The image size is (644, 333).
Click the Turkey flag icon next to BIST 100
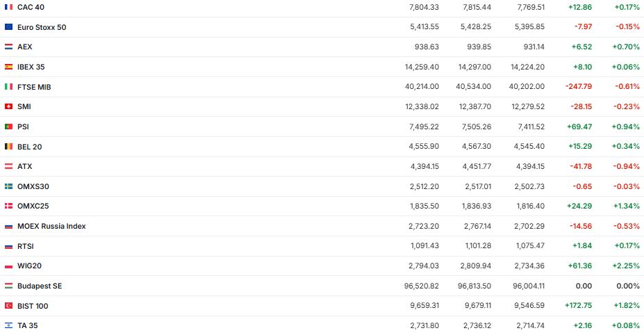tap(8, 306)
